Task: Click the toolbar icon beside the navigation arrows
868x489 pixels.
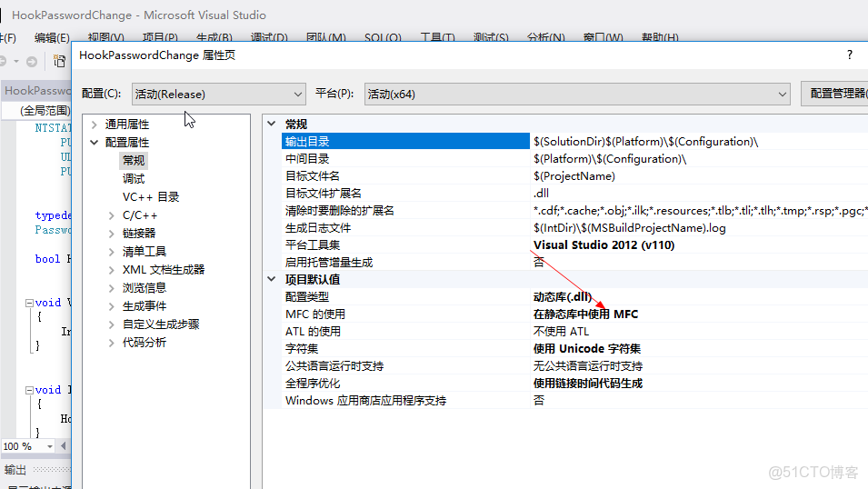Action: (x=59, y=61)
